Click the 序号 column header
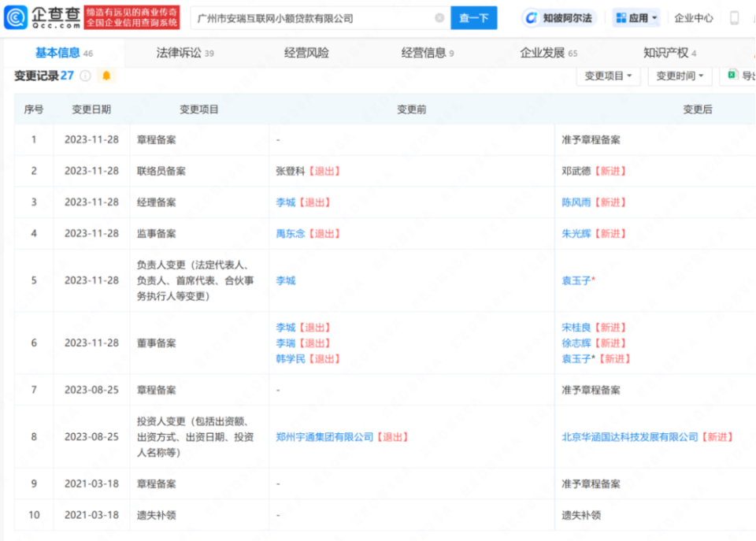 tap(34, 109)
